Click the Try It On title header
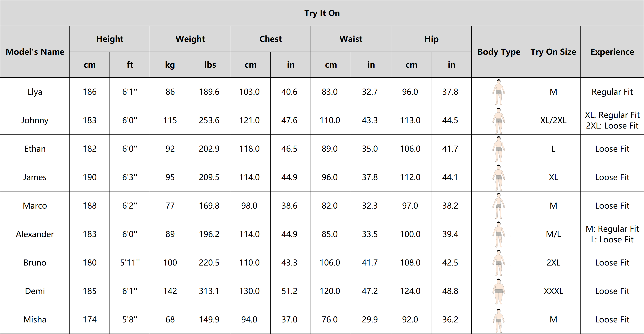 (x=322, y=13)
